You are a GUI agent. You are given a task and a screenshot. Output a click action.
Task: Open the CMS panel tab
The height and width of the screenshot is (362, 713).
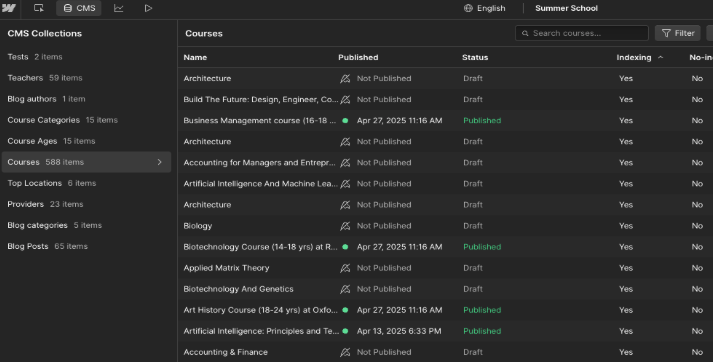79,8
